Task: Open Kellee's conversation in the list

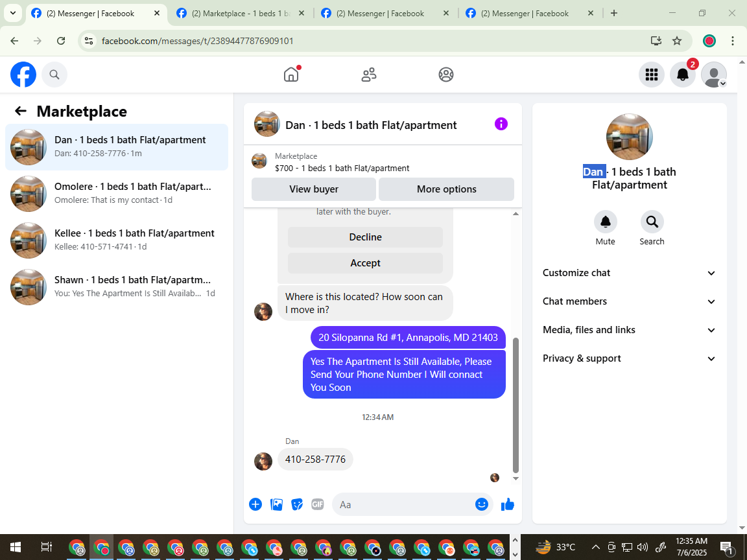Action: pos(117,240)
